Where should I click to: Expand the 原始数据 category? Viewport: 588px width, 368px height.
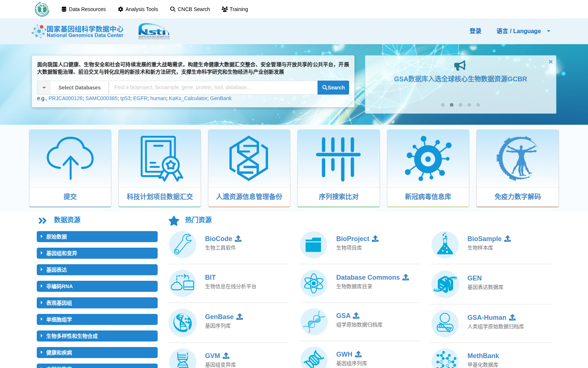coord(97,237)
